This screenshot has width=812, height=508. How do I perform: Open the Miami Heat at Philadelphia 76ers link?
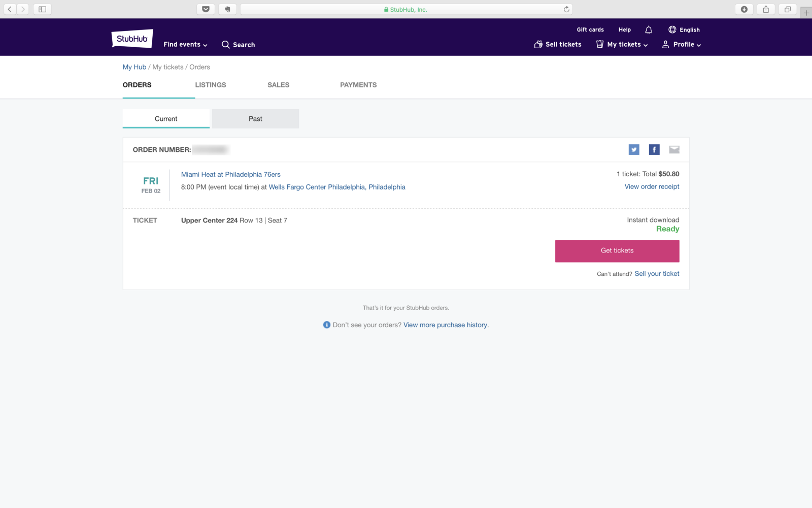[231, 174]
